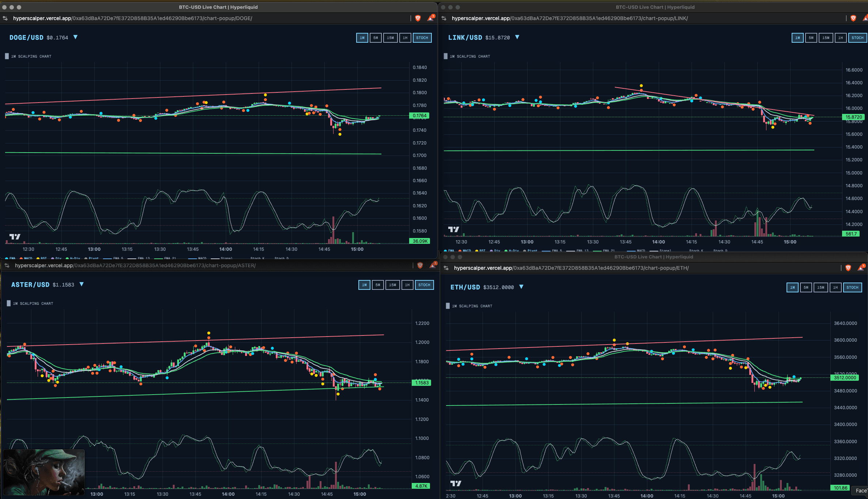The width and height of the screenshot is (868, 499).
Task: Open site settings icon in ASTER address bar
Action: [x=7, y=265]
